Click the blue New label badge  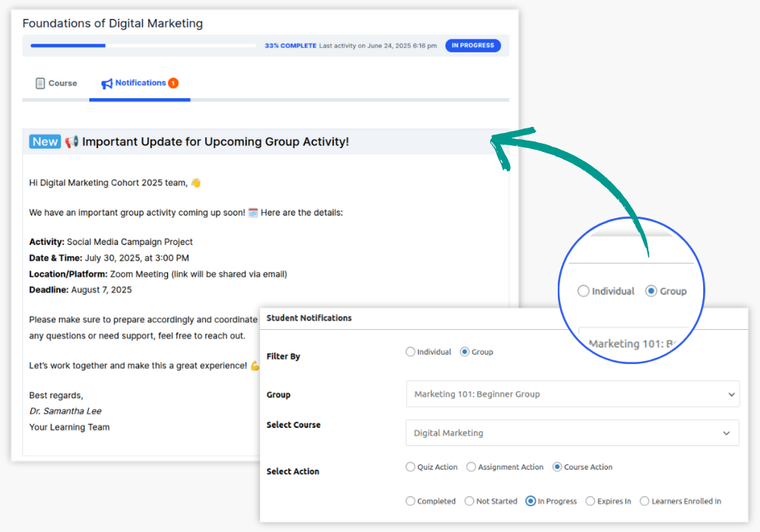pyautogui.click(x=45, y=142)
